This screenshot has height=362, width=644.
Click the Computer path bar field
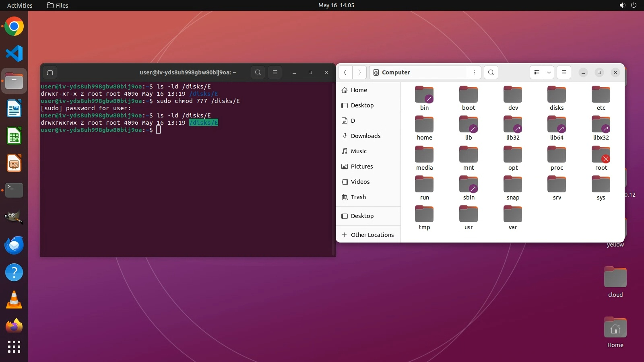tap(419, 72)
